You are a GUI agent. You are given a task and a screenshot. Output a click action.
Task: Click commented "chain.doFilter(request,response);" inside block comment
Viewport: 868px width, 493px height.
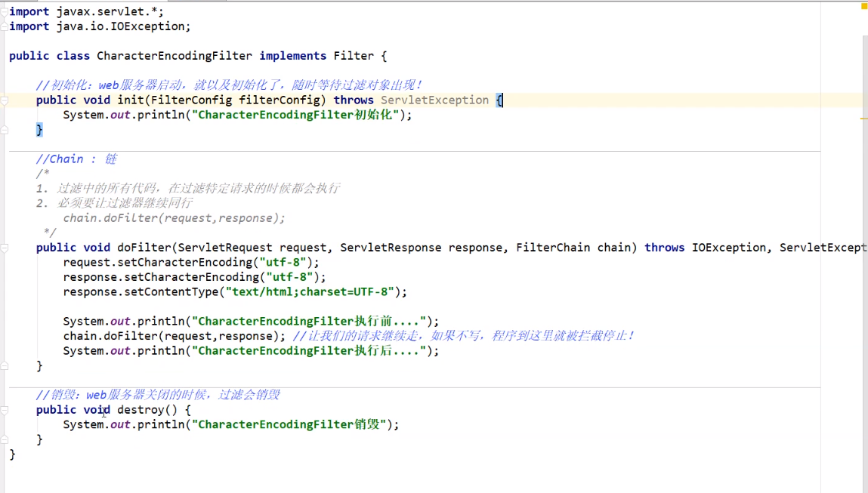[x=174, y=218]
